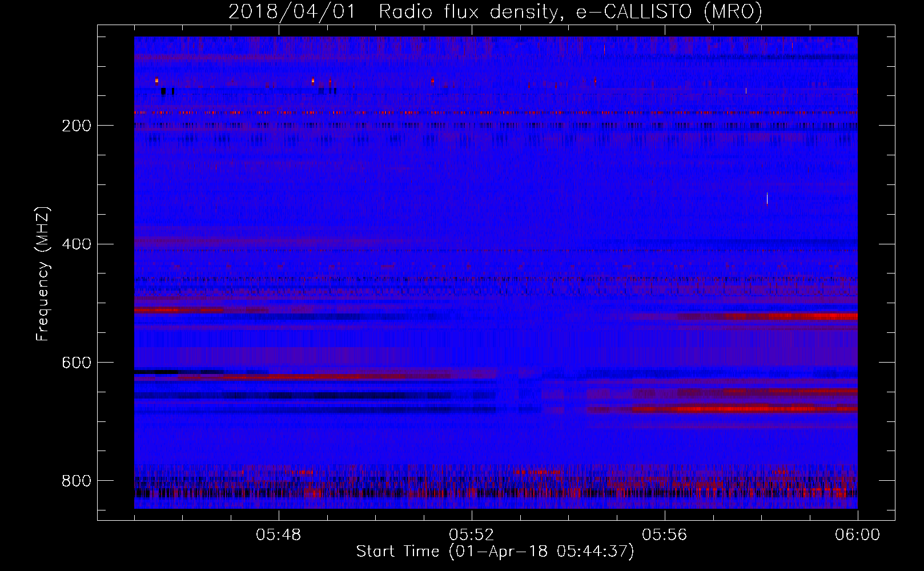Click the 600 frequency tick label

77,363
